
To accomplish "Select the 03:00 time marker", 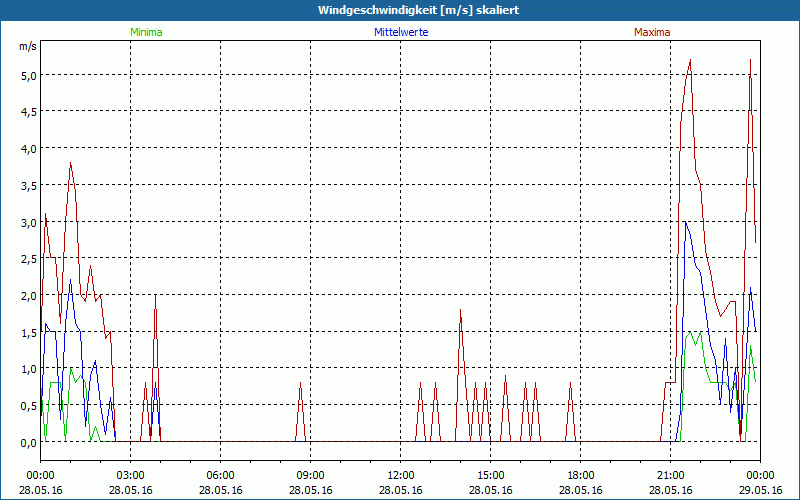I will pos(130,475).
